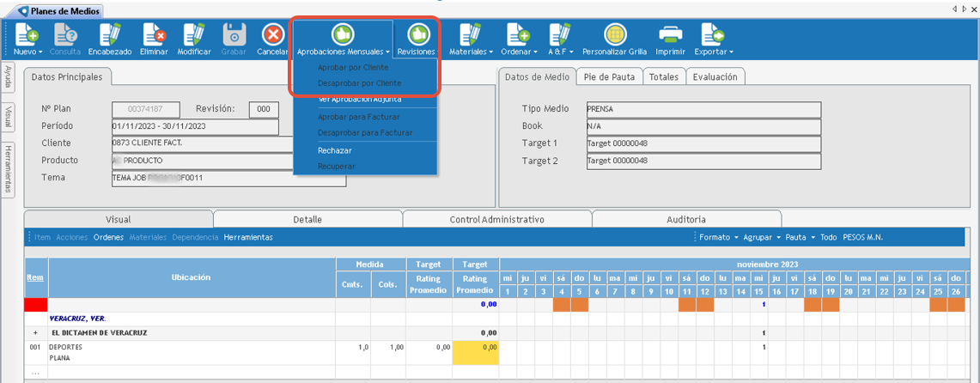The height and width of the screenshot is (383, 980).
Task: Click the Nº Plan field 00374187
Action: [146, 109]
